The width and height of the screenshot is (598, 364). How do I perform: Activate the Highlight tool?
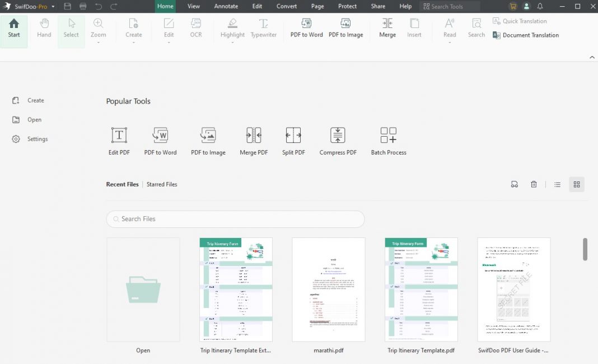[232, 27]
